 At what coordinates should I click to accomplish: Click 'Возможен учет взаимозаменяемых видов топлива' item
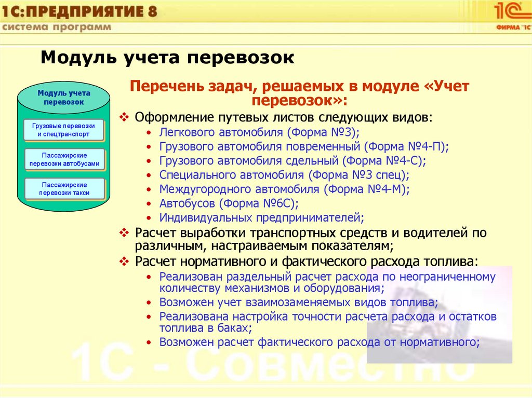click(299, 302)
